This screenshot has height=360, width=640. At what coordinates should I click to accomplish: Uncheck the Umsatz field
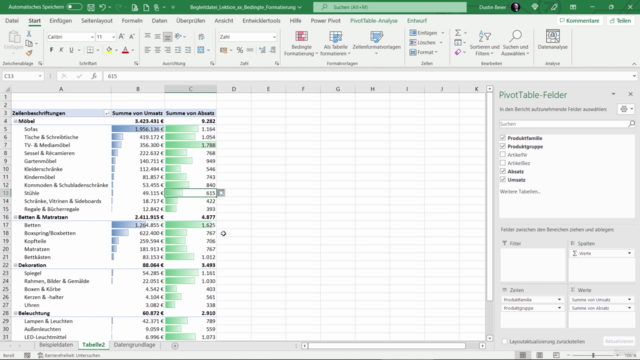pos(503,180)
